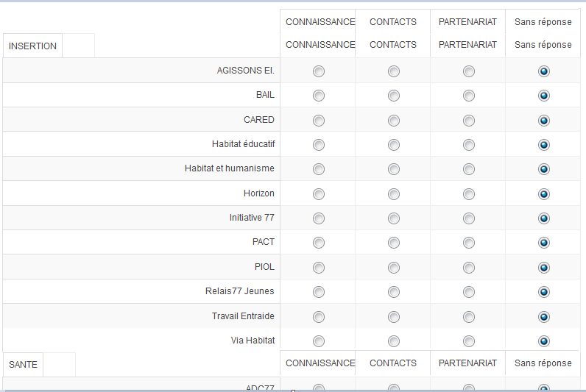This screenshot has height=392, width=586.
Task: Select CONNAISSANCE for Travail Entraide
Action: point(319,317)
